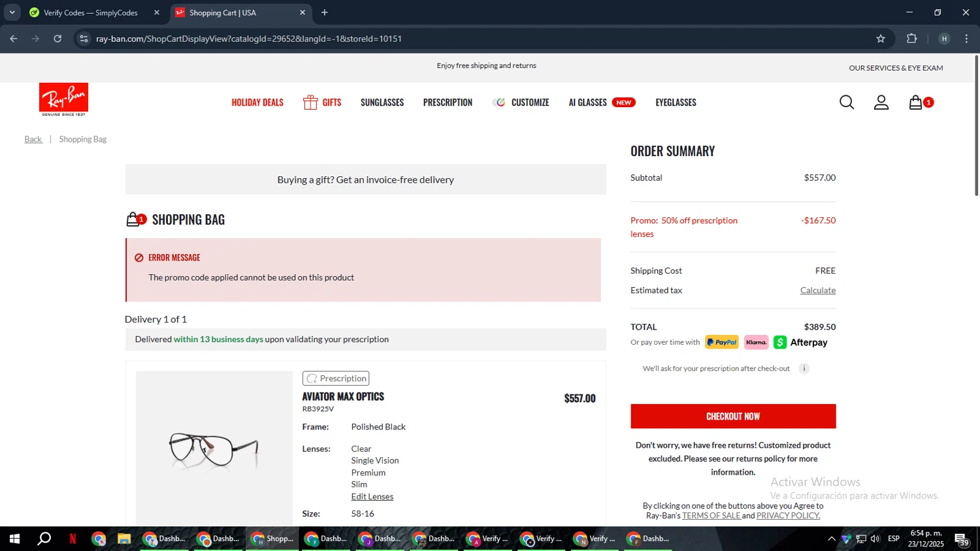Screen dimensions: 980x551
Task: Open the Gifts menu
Action: point(331,102)
